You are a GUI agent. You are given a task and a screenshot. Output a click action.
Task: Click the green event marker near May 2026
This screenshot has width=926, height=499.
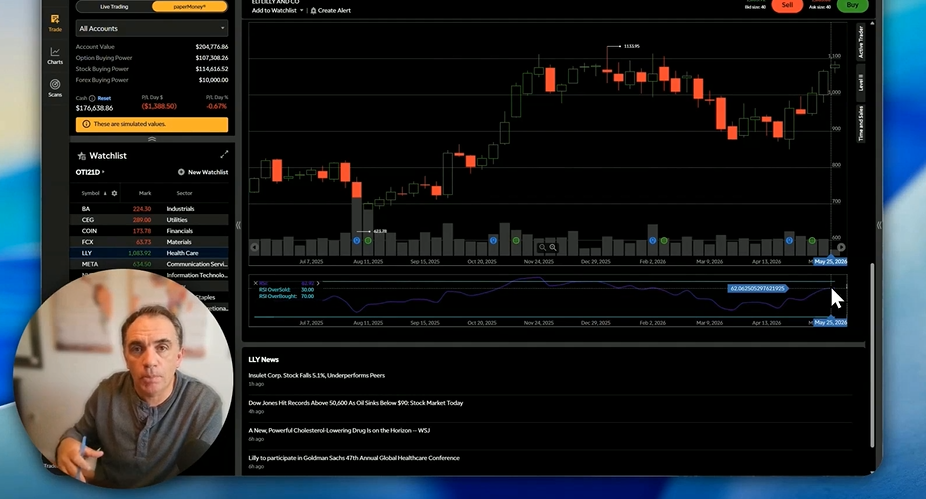[x=812, y=240]
